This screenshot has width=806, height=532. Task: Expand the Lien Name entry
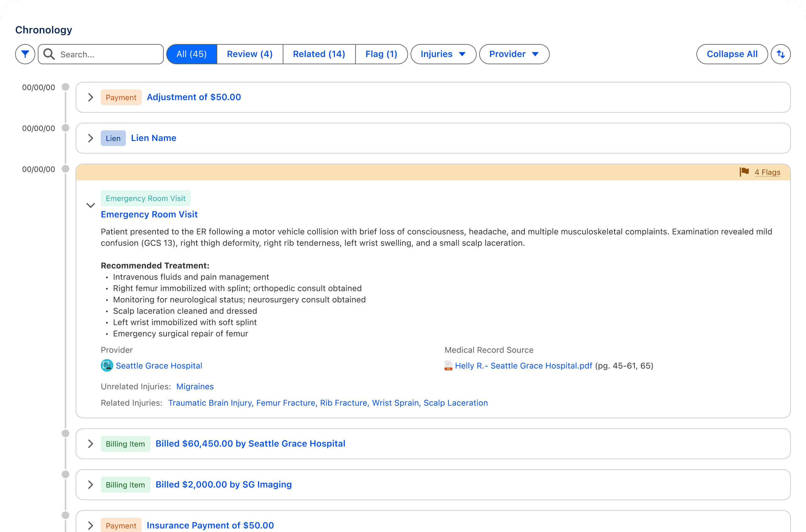[90, 138]
